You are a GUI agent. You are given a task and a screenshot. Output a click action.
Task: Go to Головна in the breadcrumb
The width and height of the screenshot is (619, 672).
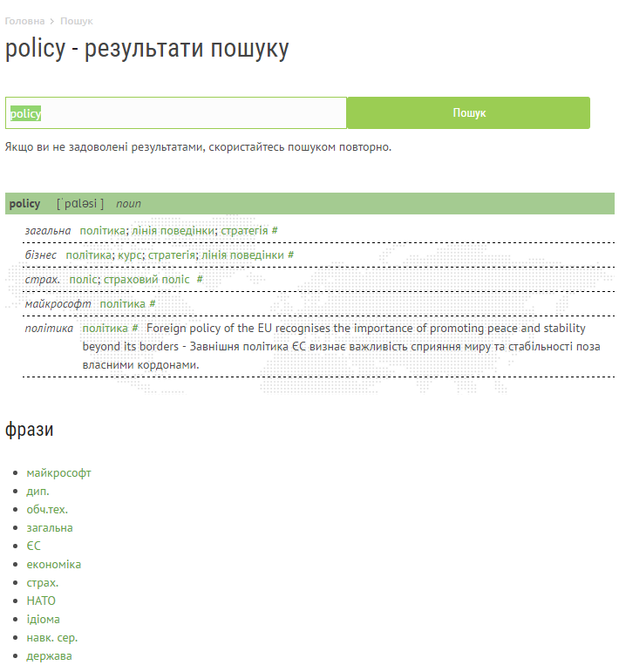point(24,21)
